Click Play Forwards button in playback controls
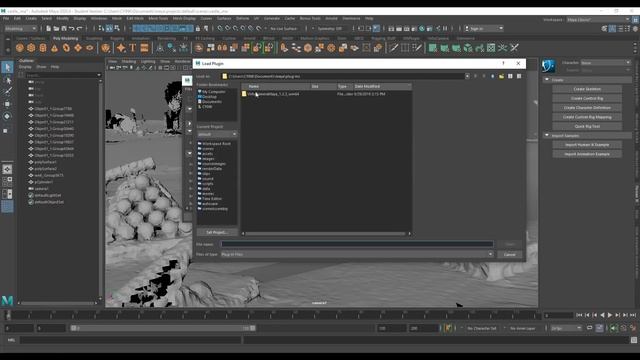The height and width of the screenshot is (360, 640). [610, 315]
